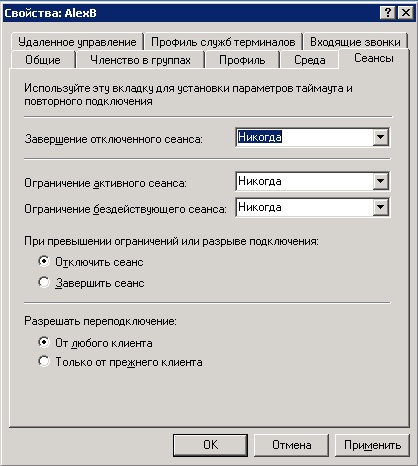Open Профиль служб терминалов tab

(223, 42)
